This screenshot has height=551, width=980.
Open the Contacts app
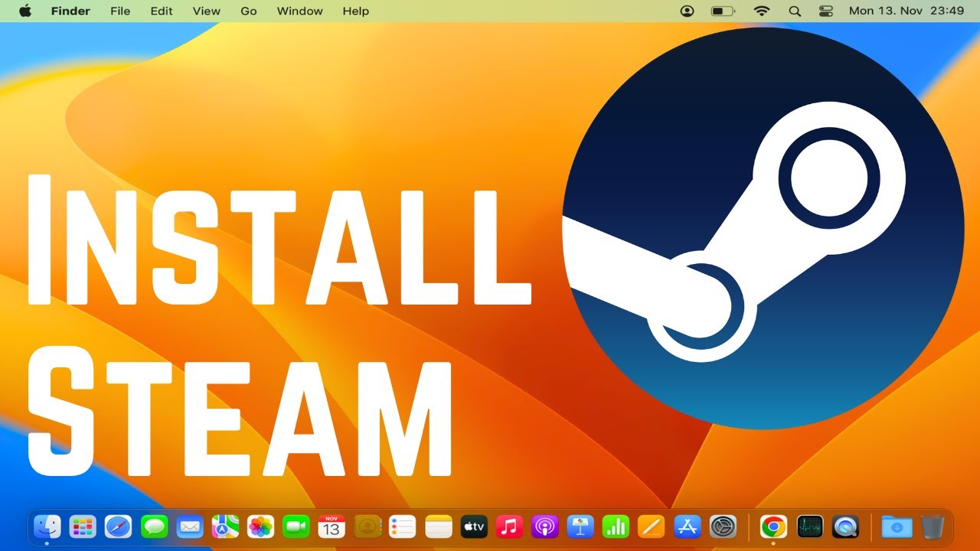367,527
